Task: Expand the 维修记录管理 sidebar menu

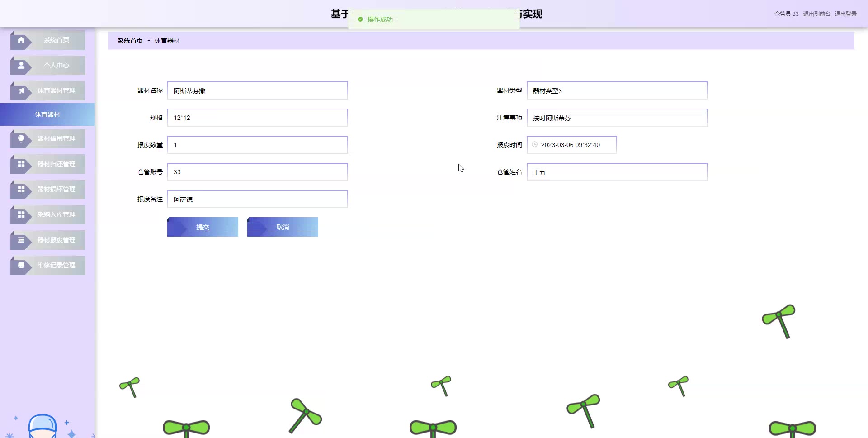Action: click(47, 265)
